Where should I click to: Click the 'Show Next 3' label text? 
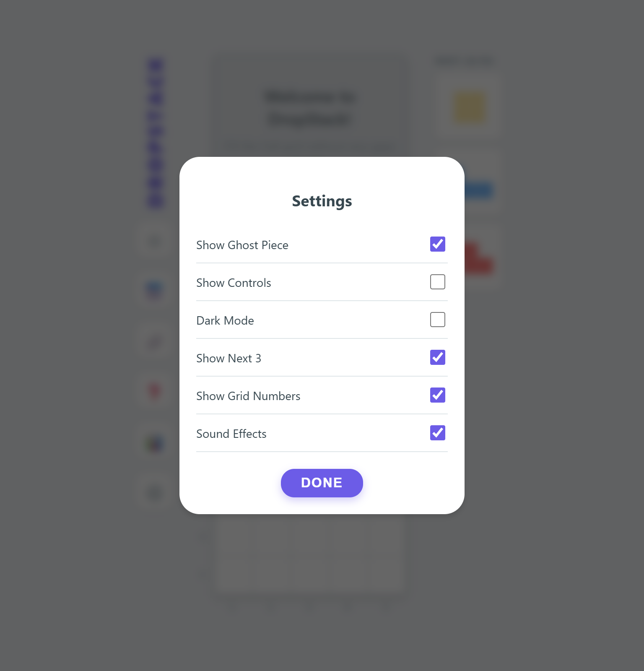[229, 358]
